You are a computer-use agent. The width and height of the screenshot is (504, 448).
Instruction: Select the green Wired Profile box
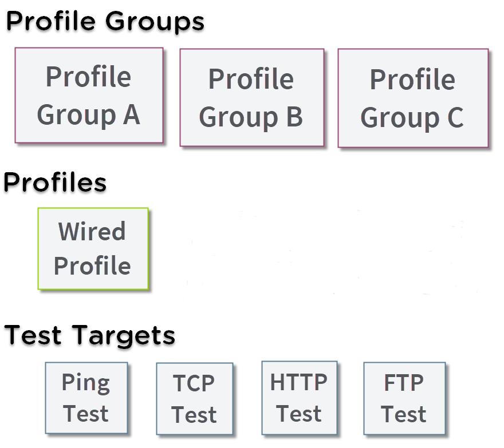tap(93, 248)
